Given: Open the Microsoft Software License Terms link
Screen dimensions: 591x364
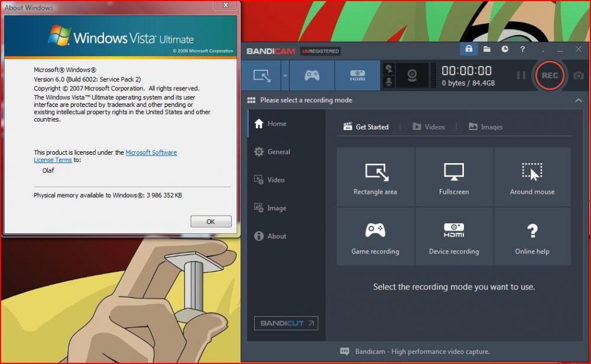Looking at the screenshot, I should tap(151, 152).
